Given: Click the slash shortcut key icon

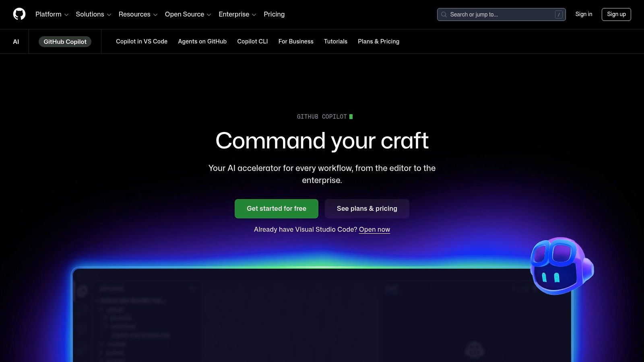Looking at the screenshot, I should tap(559, 14).
